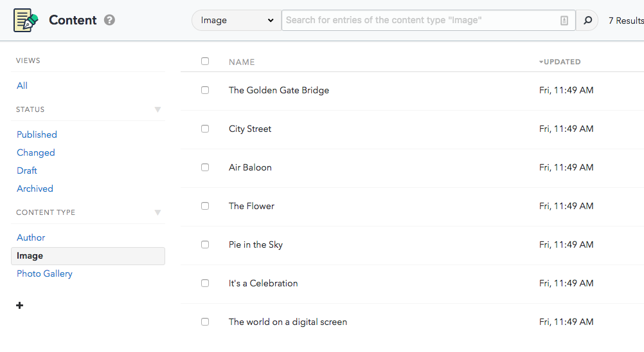The height and width of the screenshot is (352, 644).
Task: Toggle the select-all checkbox in the header
Action: coord(205,61)
